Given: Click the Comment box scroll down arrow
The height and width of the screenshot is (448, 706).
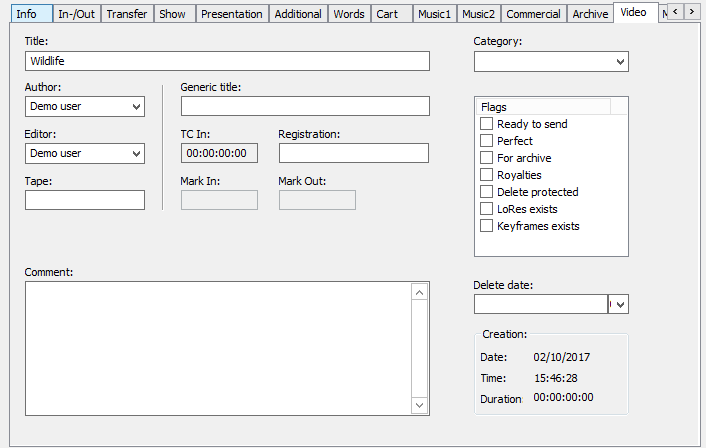Looking at the screenshot, I should (x=420, y=406).
